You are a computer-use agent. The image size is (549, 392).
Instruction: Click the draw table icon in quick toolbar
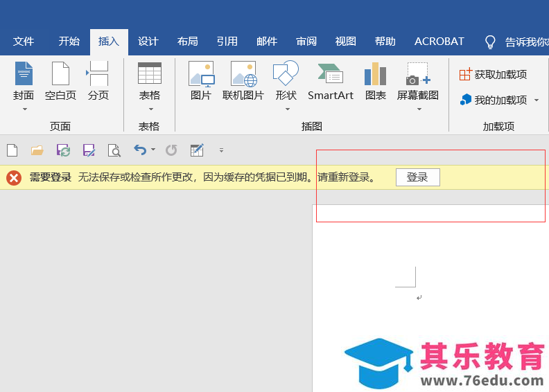197,150
